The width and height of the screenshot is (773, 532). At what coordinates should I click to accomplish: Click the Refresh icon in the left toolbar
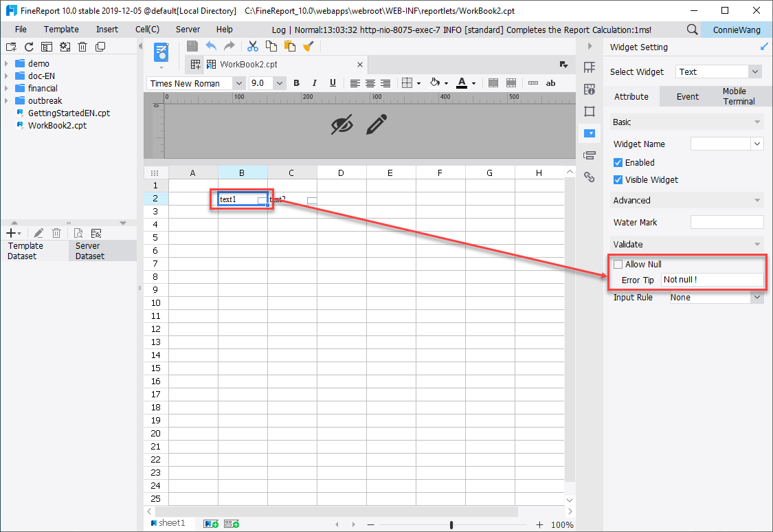[29, 46]
